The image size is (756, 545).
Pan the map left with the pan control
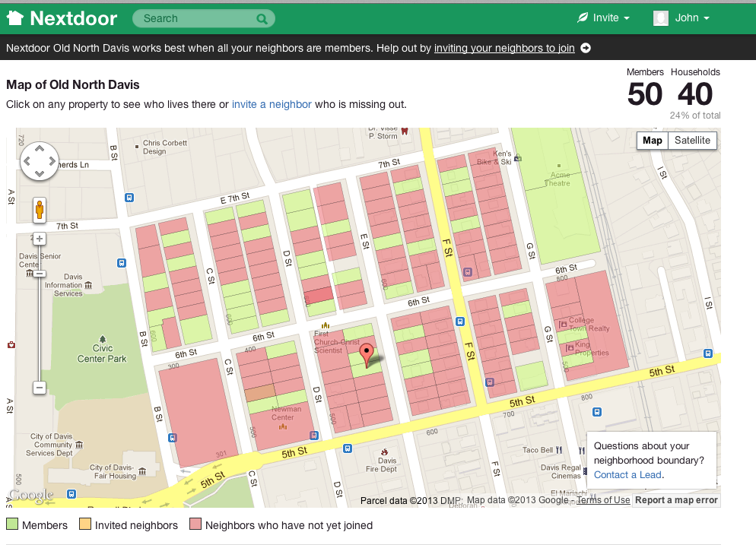[27, 161]
